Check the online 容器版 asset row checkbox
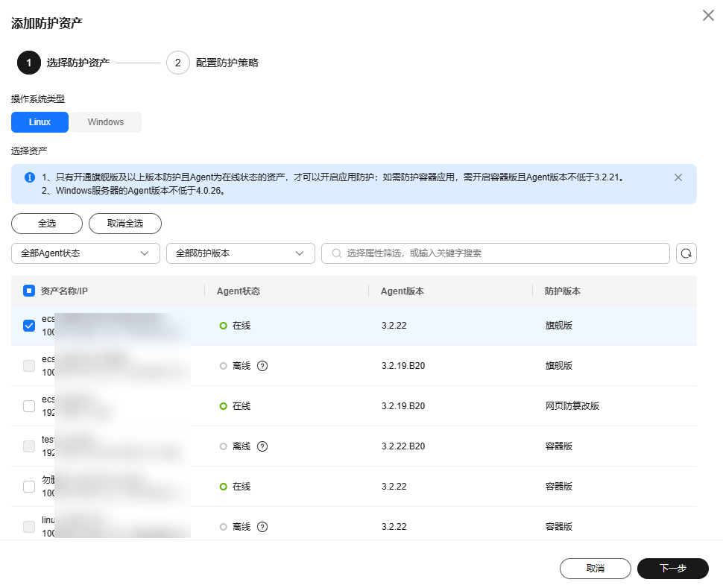This screenshot has width=723, height=588. [x=29, y=487]
